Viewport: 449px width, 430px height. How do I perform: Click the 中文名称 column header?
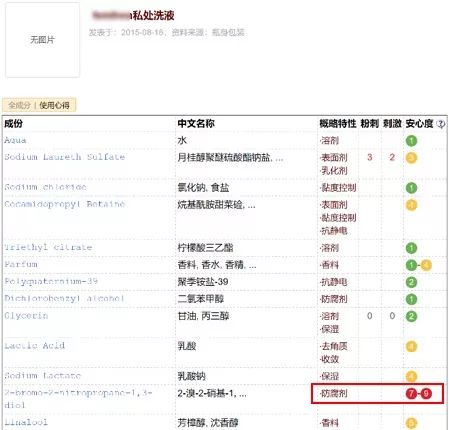196,124
